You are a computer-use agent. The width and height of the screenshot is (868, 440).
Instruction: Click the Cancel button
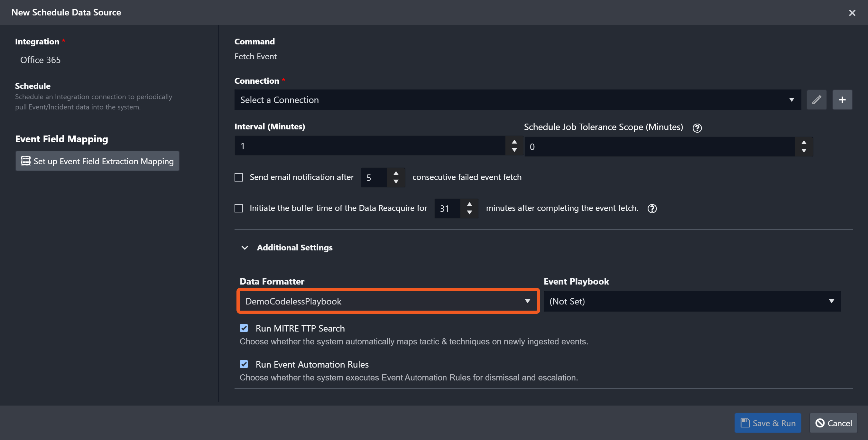[833, 423]
